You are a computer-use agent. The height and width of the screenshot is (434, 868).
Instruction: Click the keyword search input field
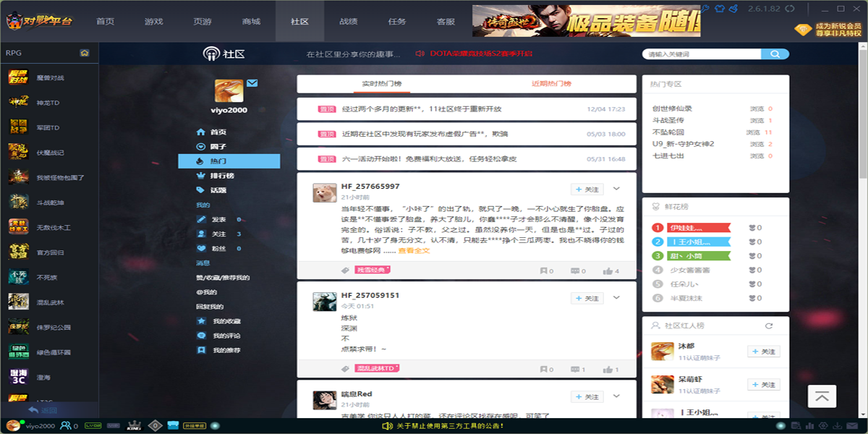[x=701, y=54]
